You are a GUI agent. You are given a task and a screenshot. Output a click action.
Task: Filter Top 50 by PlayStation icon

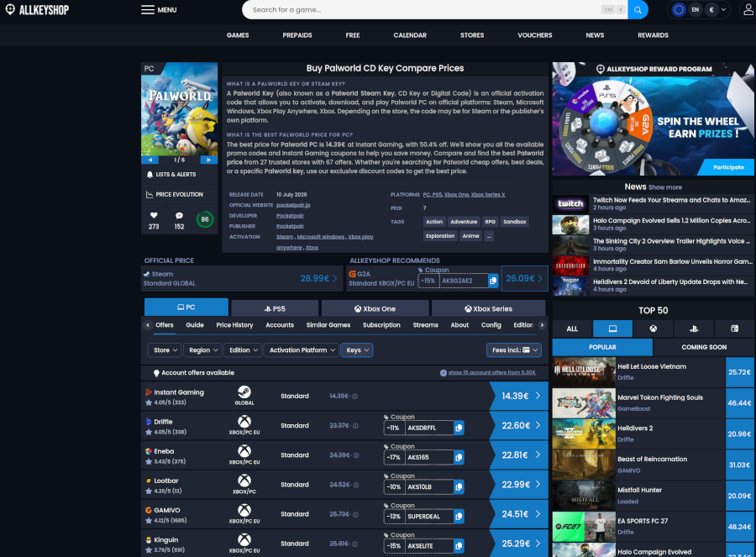coord(694,328)
